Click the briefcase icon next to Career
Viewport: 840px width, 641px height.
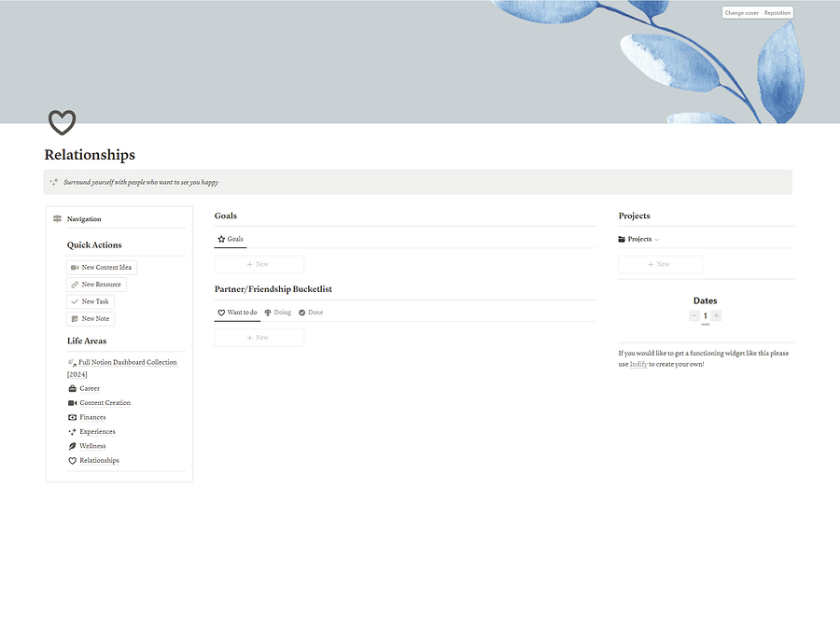tap(72, 388)
